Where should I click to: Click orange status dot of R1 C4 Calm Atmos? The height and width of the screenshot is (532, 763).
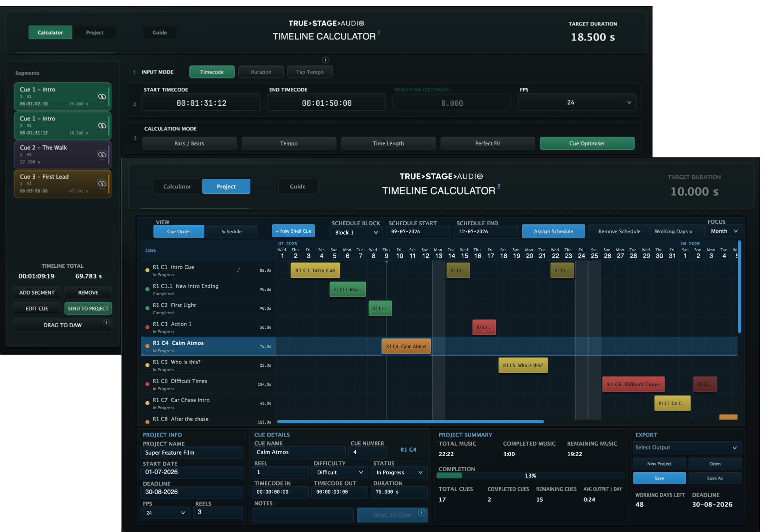(x=147, y=346)
